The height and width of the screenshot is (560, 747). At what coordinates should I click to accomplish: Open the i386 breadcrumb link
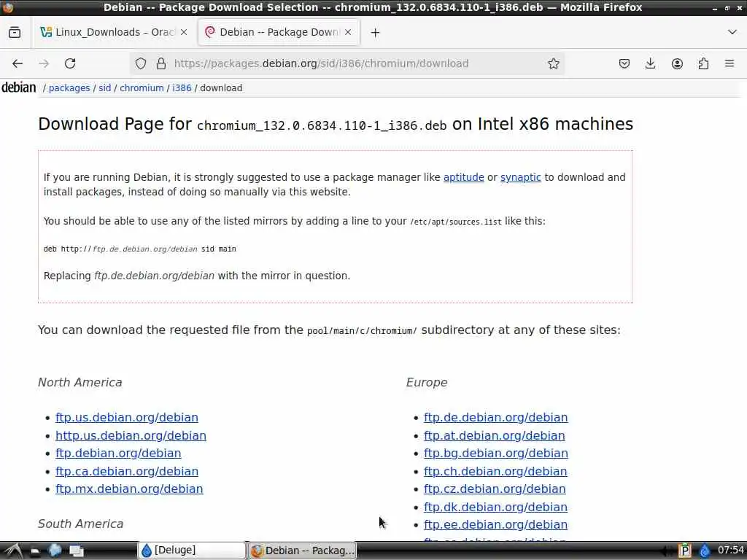point(182,88)
